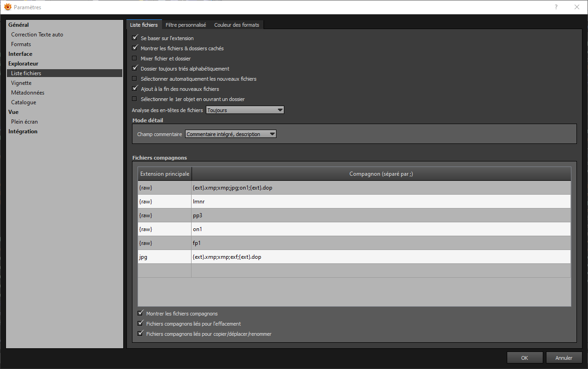This screenshot has height=369, width=588.
Task: Uncheck 'Se baser sur l'extension' checkbox
Action: (x=135, y=38)
